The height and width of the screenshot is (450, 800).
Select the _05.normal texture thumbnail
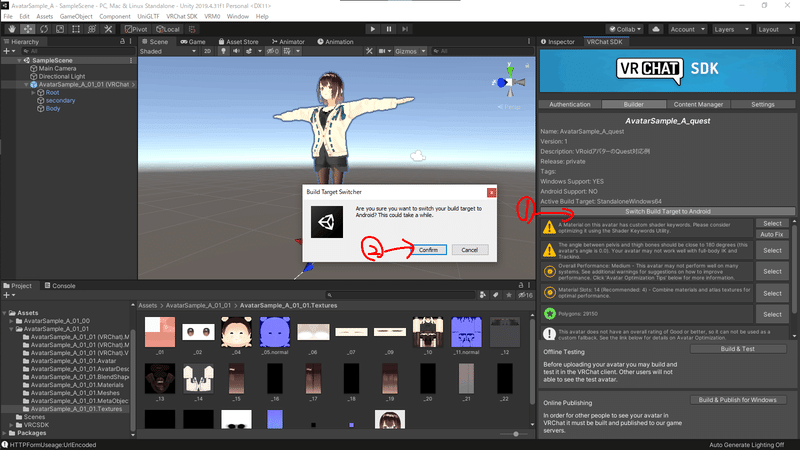click(274, 332)
